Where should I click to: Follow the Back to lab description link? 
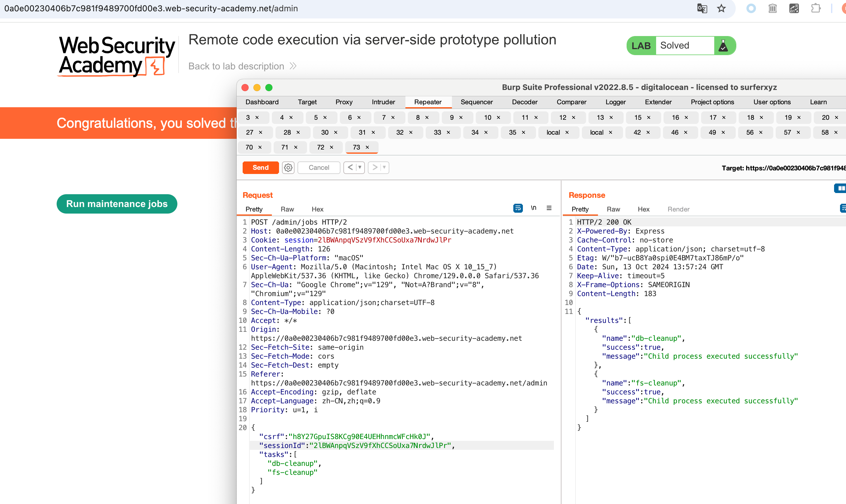pyautogui.click(x=236, y=66)
